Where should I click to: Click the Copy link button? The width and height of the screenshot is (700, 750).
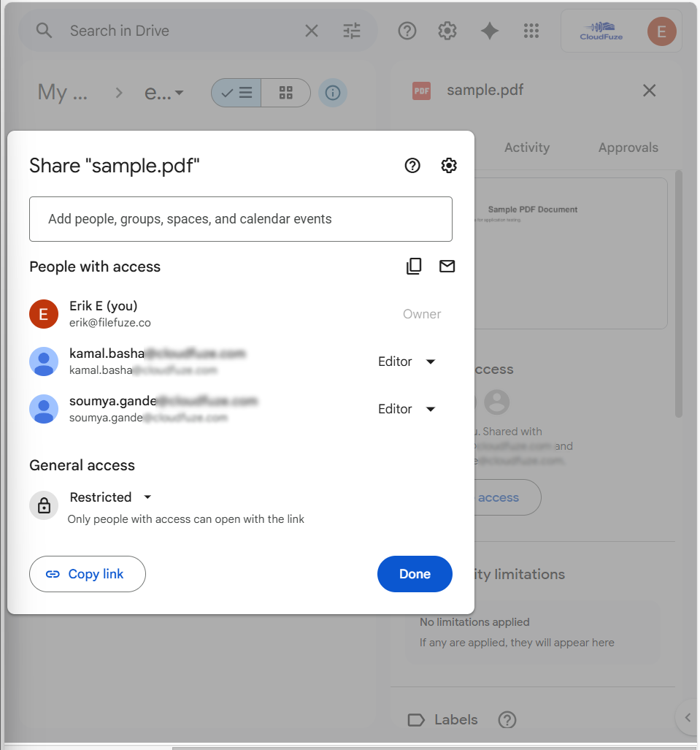(87, 574)
